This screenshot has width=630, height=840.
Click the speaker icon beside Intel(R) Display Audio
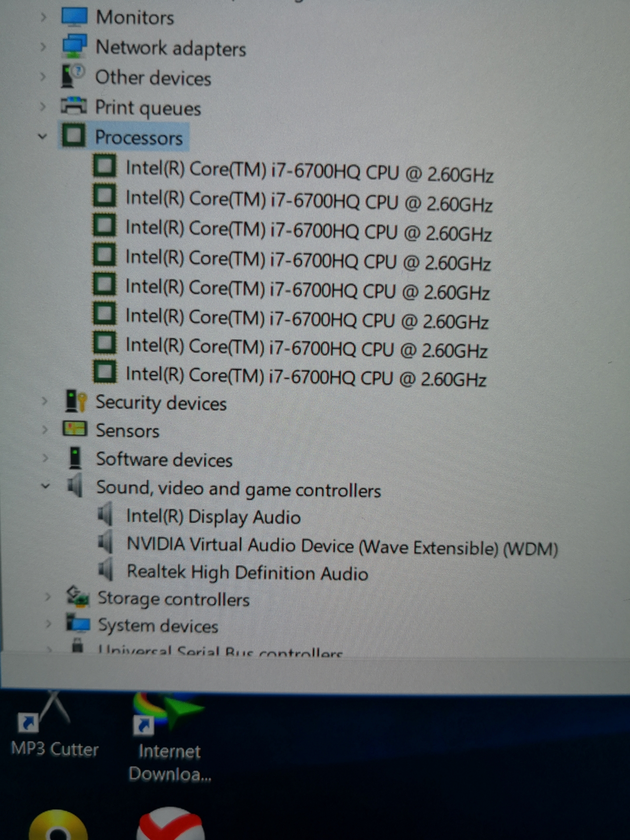point(105,514)
